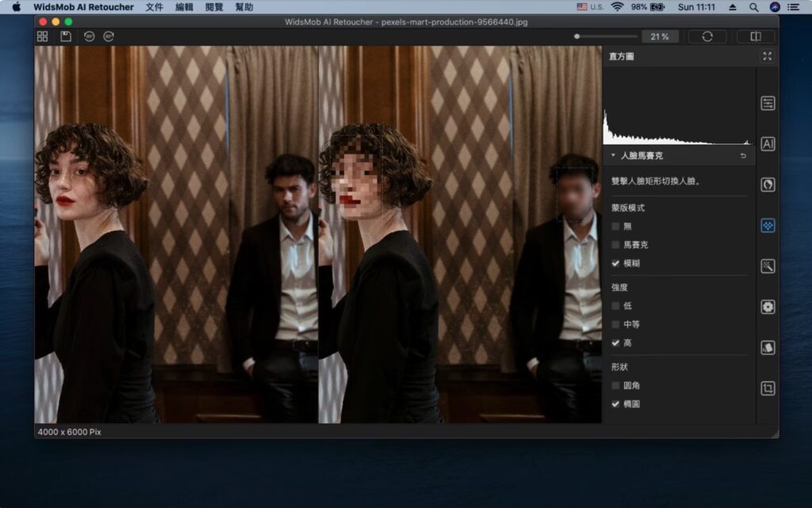Save the edited image

pyautogui.click(x=66, y=36)
